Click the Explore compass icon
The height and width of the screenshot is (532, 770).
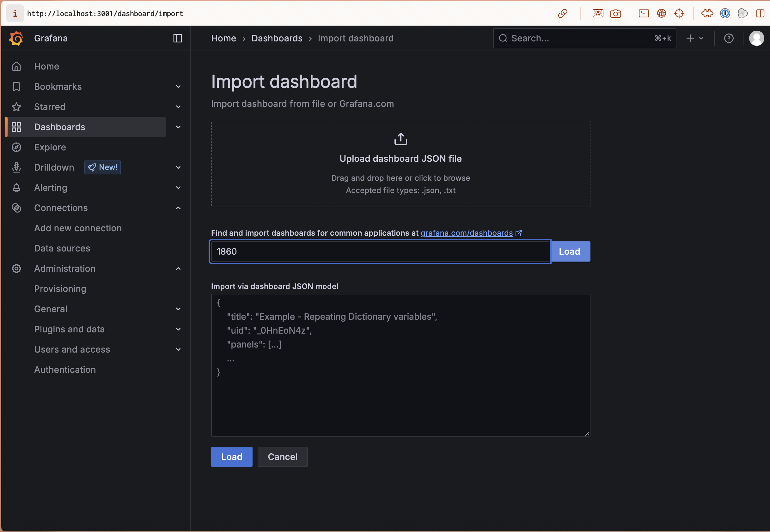click(x=16, y=147)
